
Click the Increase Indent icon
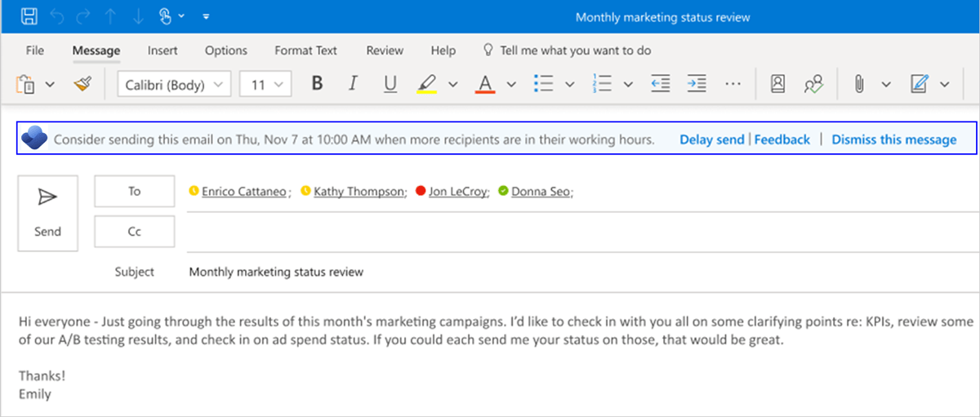point(696,84)
